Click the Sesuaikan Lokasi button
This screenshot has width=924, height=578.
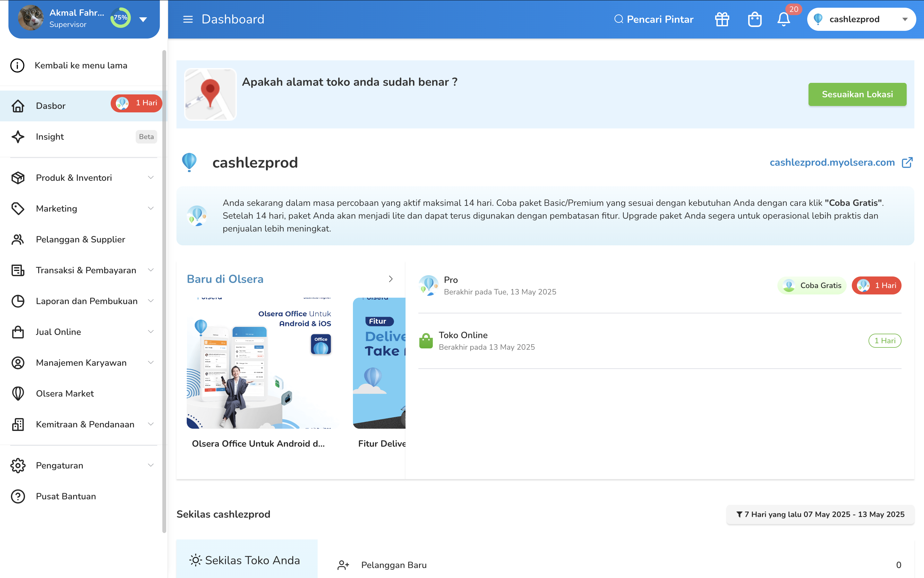(x=857, y=94)
